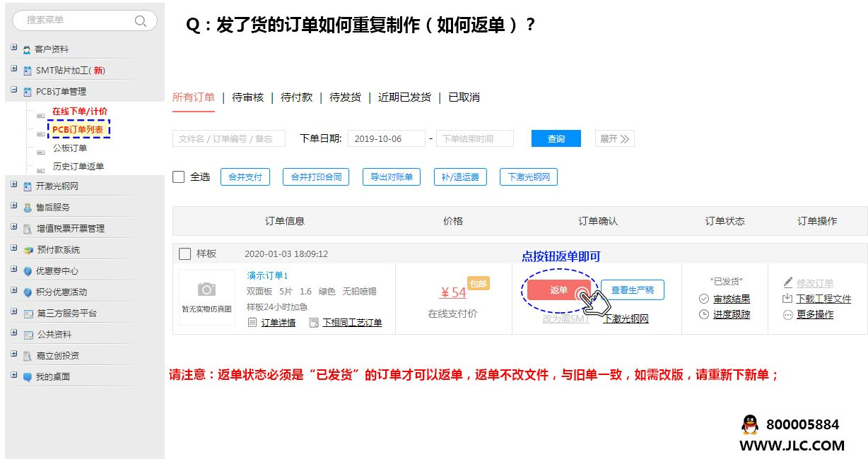Expand the SMT贴片加工 tree node
868x459 pixels.
[14, 69]
